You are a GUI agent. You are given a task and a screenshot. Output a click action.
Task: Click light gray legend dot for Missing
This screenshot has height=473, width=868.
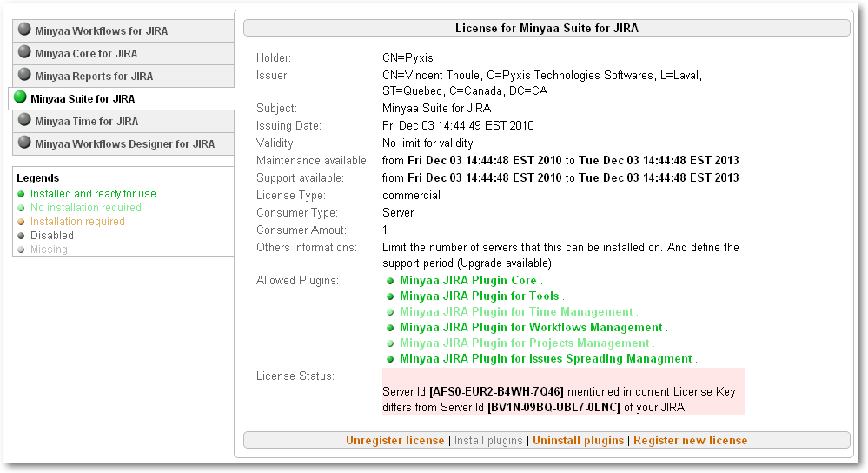pyautogui.click(x=21, y=250)
